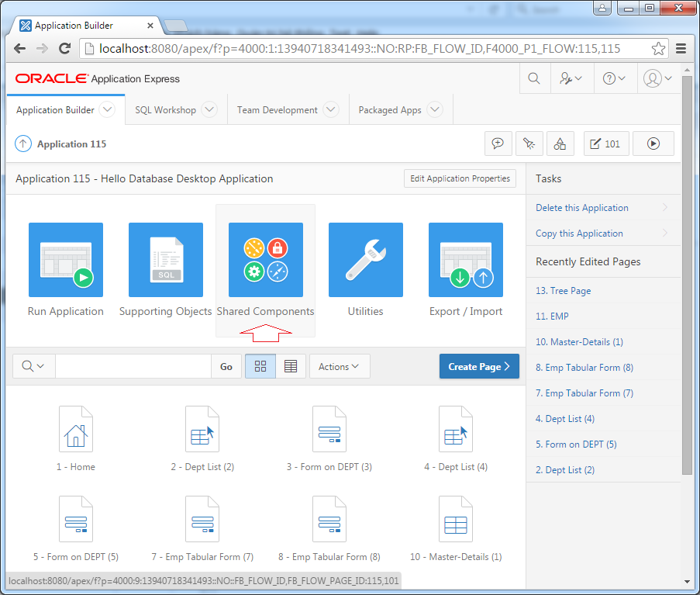Open the Help menu dropdown

pos(614,78)
